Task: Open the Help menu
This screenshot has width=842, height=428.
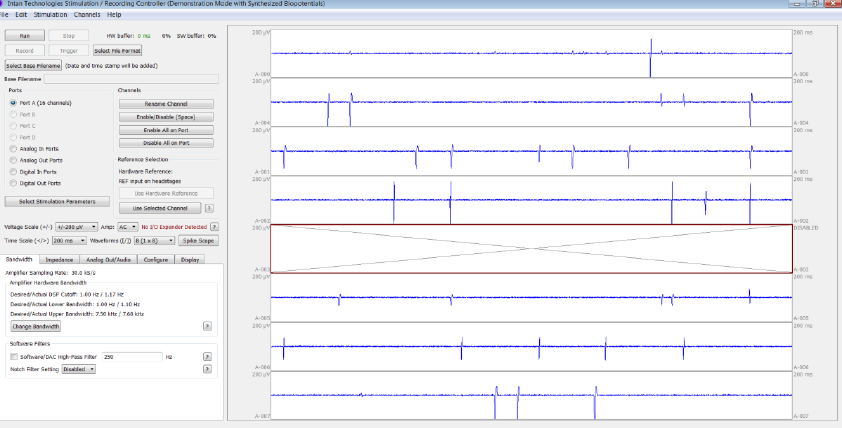Action: point(114,14)
